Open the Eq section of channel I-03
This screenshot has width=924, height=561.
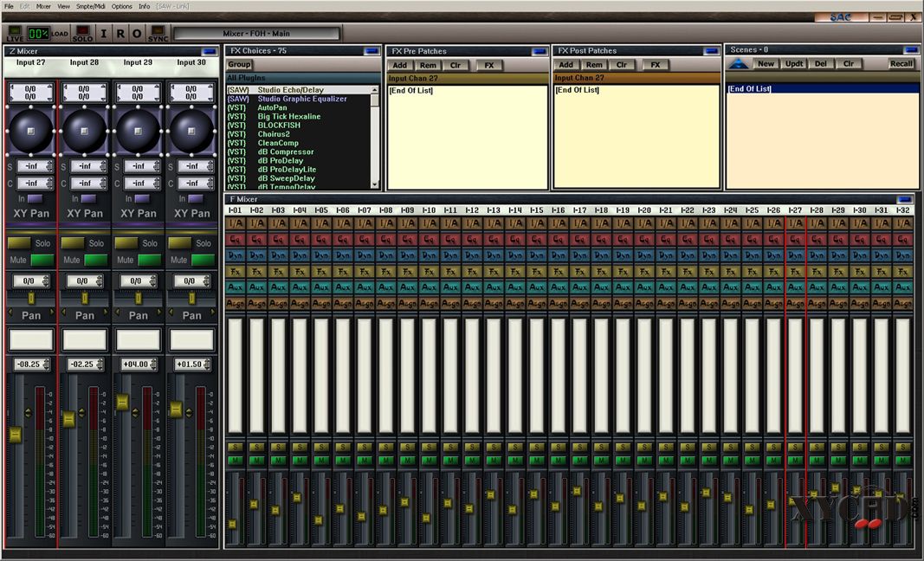278,239
